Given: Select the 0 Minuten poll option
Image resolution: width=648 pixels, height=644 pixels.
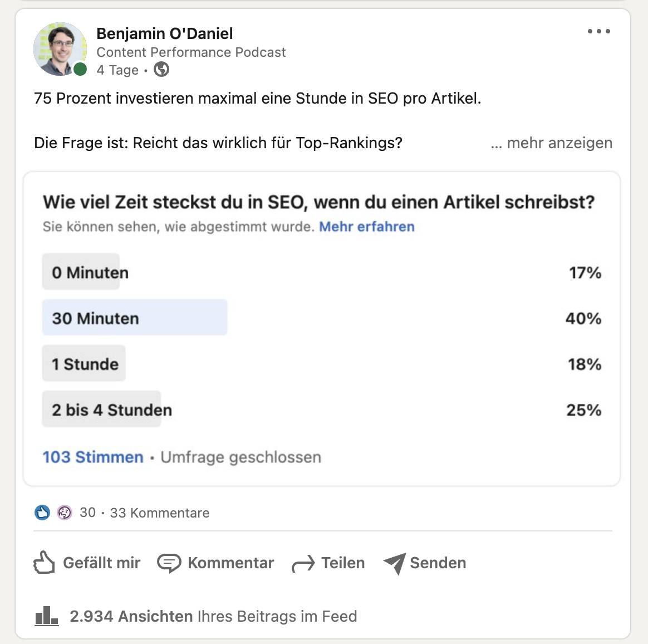Looking at the screenshot, I should tap(322, 272).
